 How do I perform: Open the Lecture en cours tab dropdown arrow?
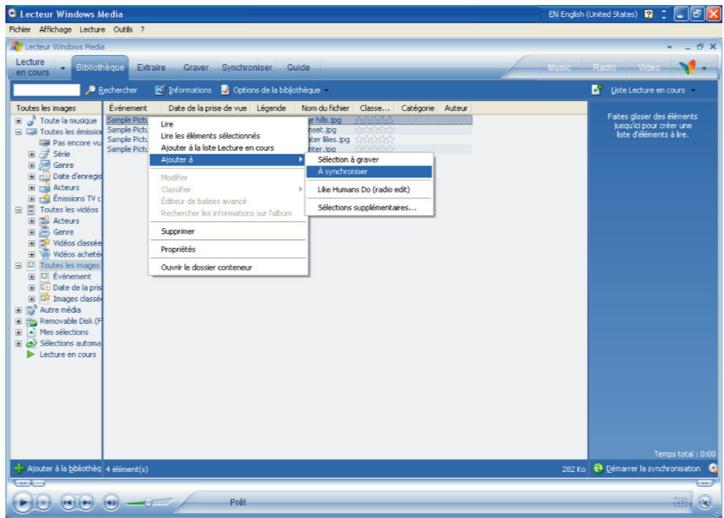(63, 68)
